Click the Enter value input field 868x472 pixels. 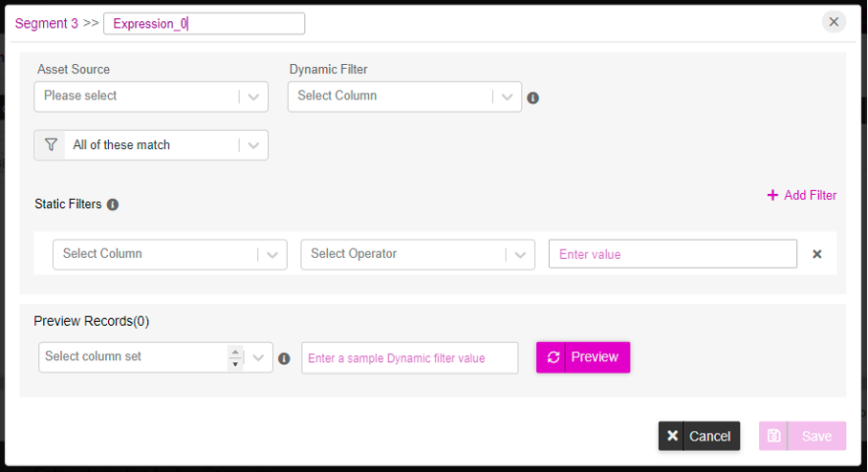coord(673,254)
